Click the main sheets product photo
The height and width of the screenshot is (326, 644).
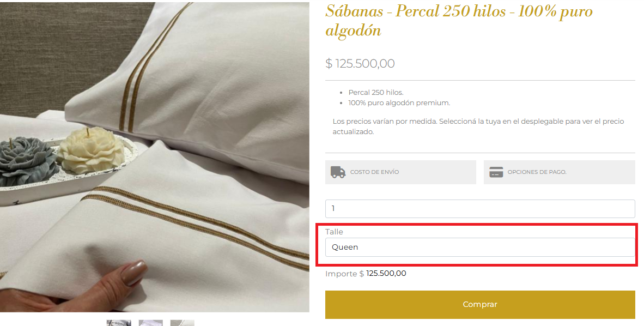(x=155, y=157)
